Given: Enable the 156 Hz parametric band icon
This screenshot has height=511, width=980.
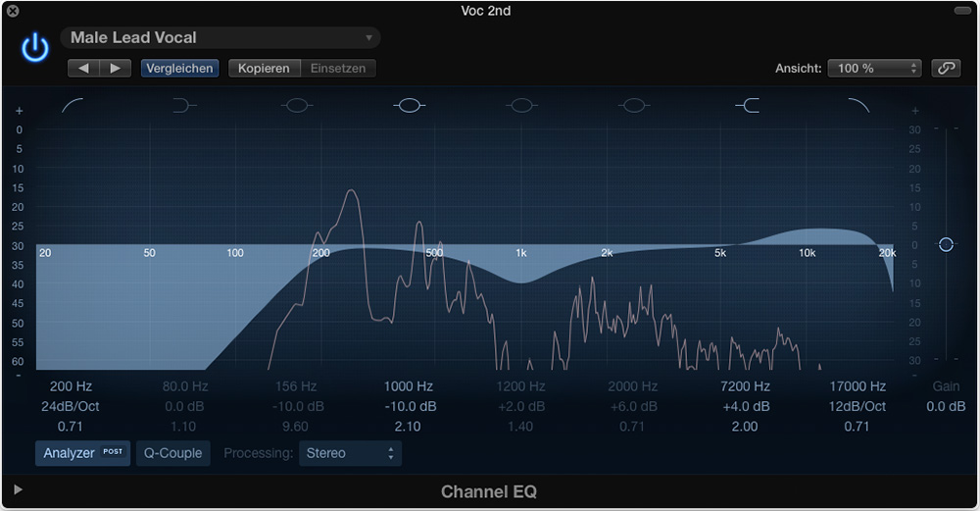Looking at the screenshot, I should (x=297, y=106).
